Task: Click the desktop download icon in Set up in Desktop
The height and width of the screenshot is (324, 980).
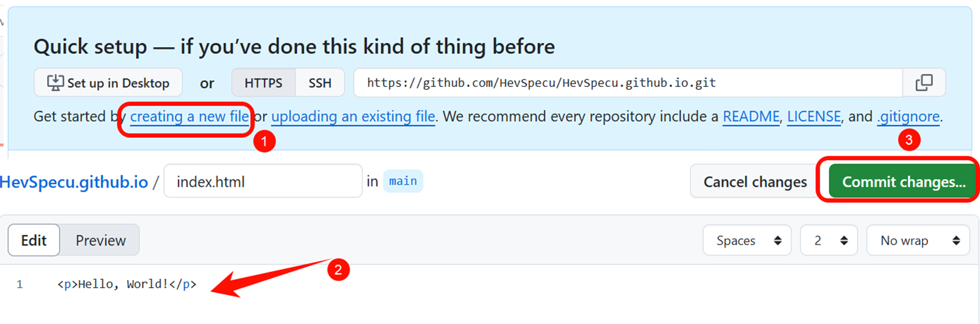Action: tap(55, 83)
